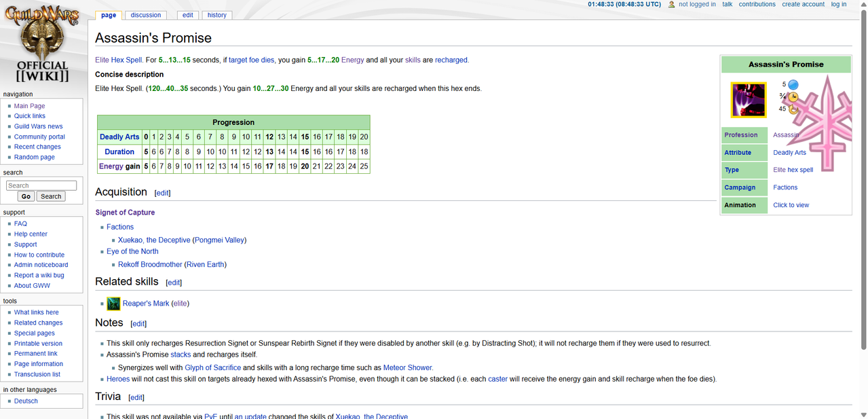Open Rekoff Broodmother link
This screenshot has width=868, height=419.
tap(150, 264)
